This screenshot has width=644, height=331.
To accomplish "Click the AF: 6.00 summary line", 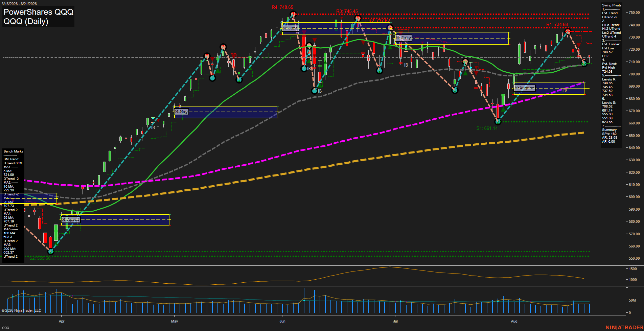I will coord(608,142).
